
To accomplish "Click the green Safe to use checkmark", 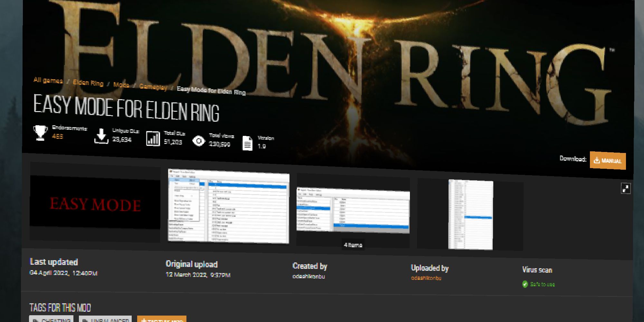I will tap(525, 284).
